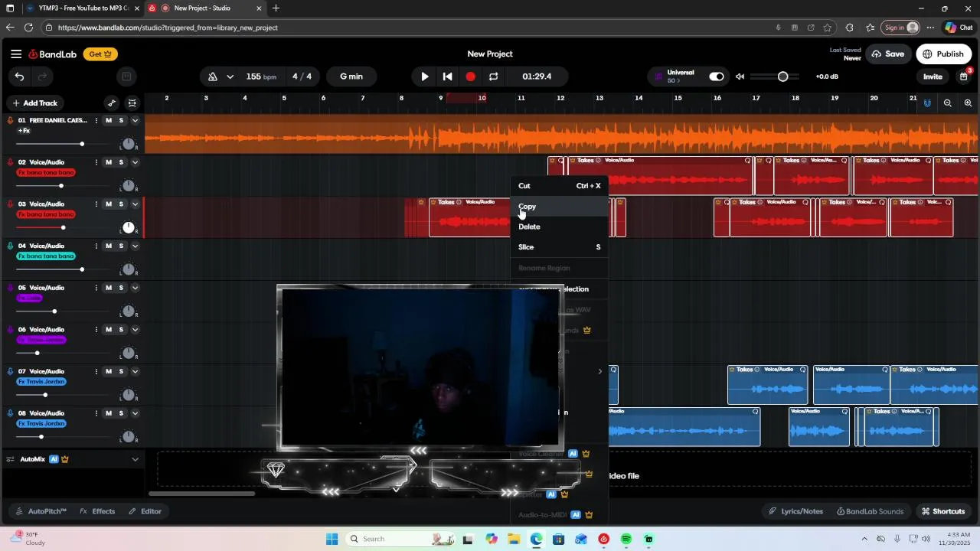Expand track 03 with its chevron
Screen dimensions: 980x551
tap(135, 204)
